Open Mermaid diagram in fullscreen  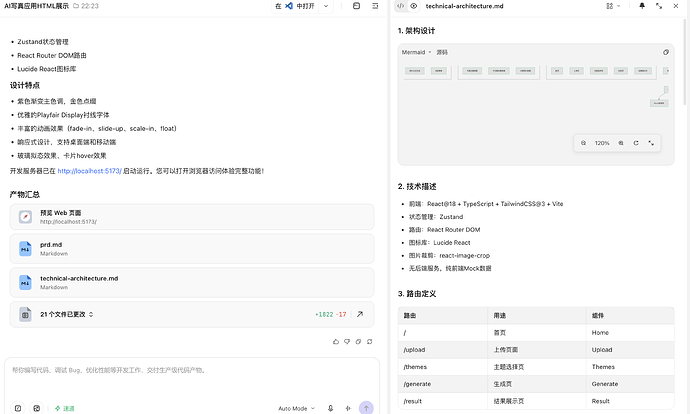pyautogui.click(x=651, y=143)
